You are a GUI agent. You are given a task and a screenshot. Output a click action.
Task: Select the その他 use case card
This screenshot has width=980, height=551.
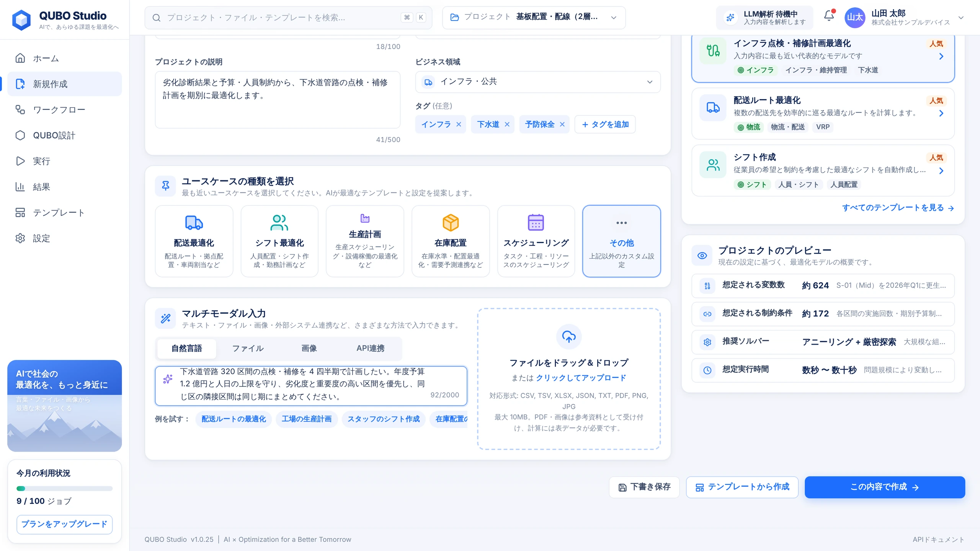(622, 241)
